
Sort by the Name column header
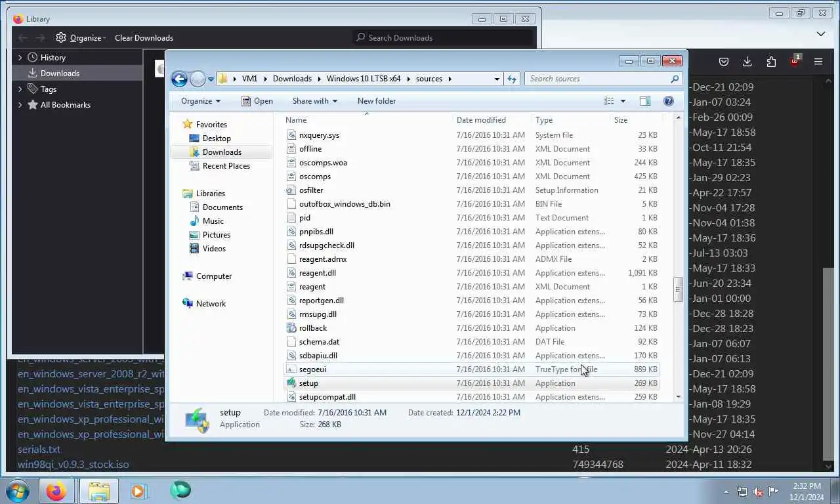tap(296, 120)
